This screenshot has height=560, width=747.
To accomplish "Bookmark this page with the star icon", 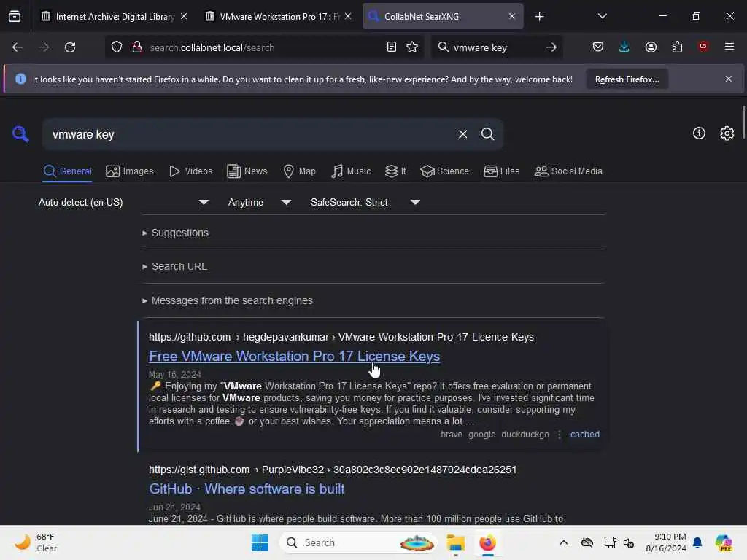I will click(413, 47).
